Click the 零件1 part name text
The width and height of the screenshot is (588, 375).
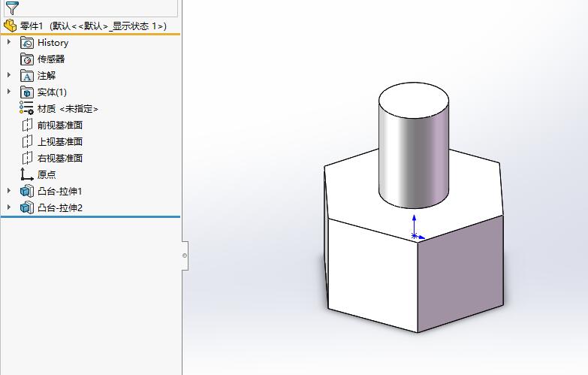pyautogui.click(x=31, y=26)
